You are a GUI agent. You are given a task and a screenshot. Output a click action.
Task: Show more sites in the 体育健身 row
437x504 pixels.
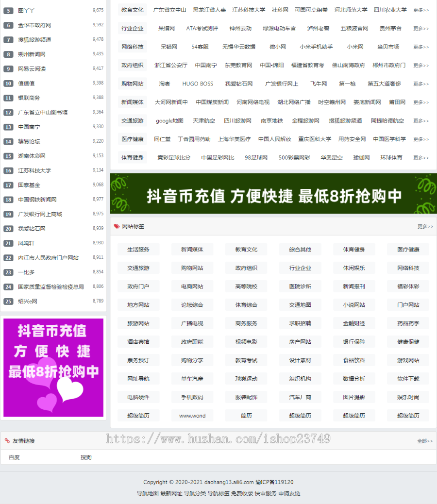coord(421,158)
